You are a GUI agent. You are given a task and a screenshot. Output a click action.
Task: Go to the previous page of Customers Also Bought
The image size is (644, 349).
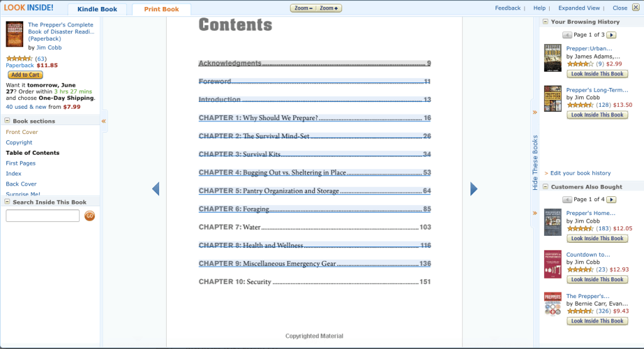[x=567, y=199]
